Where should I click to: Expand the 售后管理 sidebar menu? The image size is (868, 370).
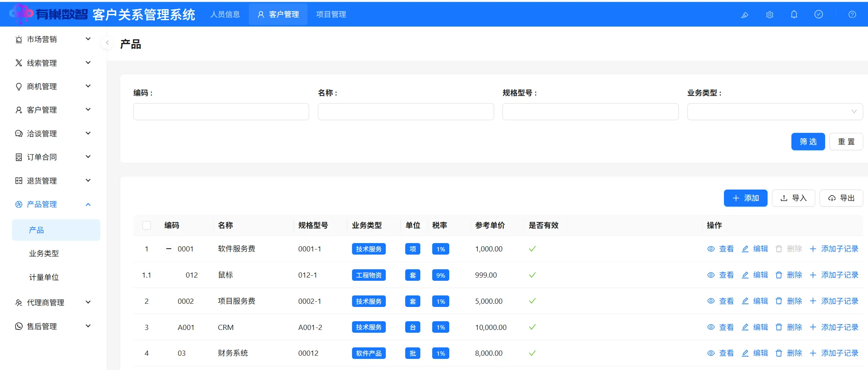coord(88,326)
